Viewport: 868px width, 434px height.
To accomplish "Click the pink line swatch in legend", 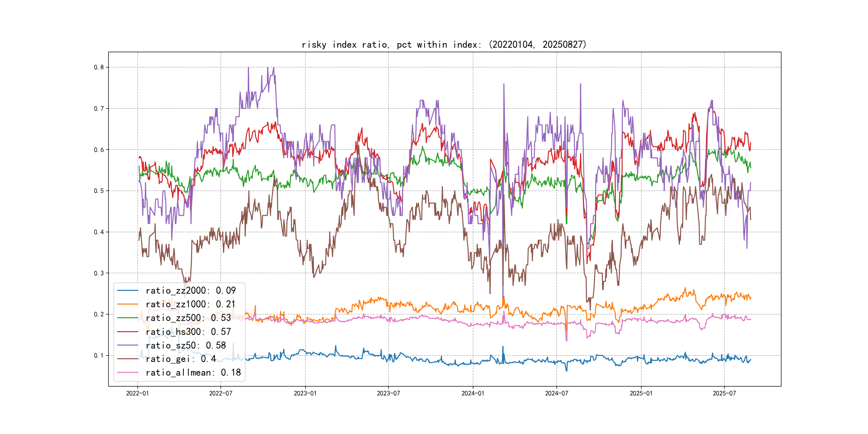I will 127,373.
